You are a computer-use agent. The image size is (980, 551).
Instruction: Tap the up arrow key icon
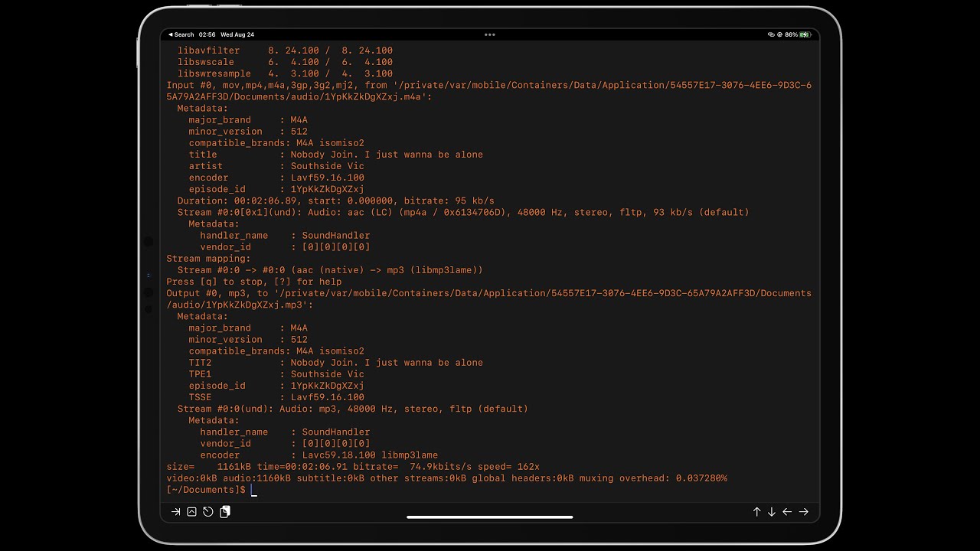(x=757, y=512)
